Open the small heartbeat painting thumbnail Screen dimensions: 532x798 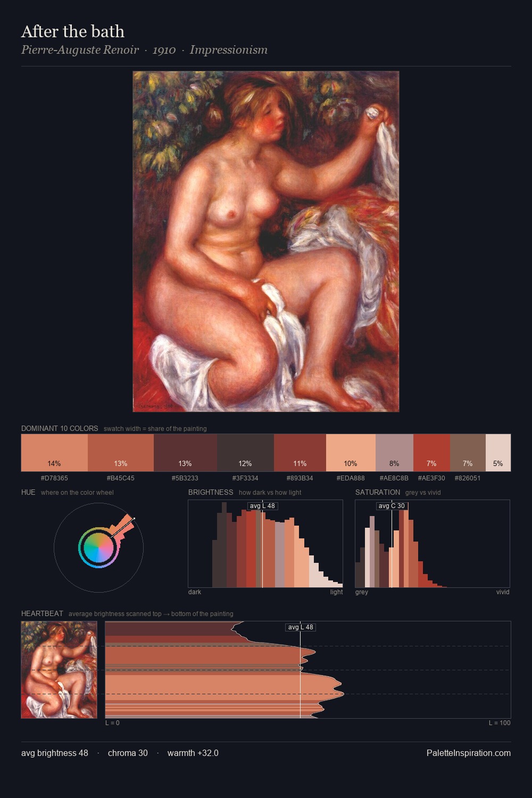[59, 670]
